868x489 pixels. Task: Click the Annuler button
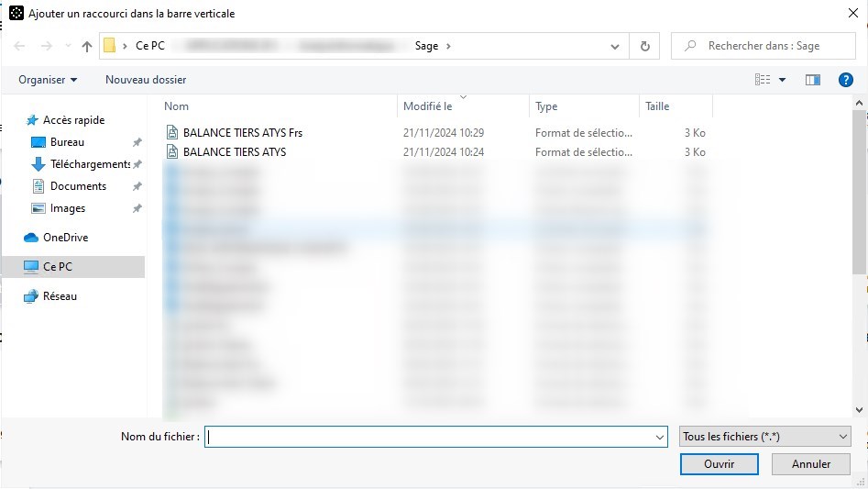coord(810,464)
